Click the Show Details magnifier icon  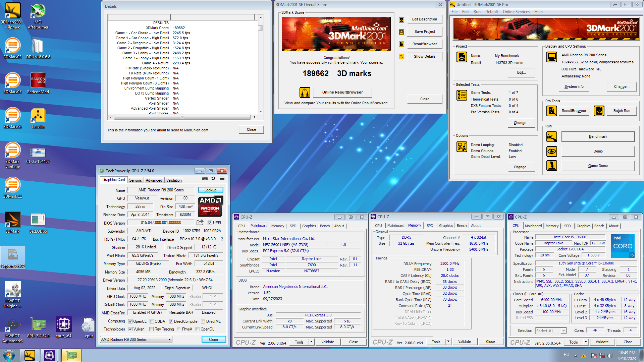(401, 57)
